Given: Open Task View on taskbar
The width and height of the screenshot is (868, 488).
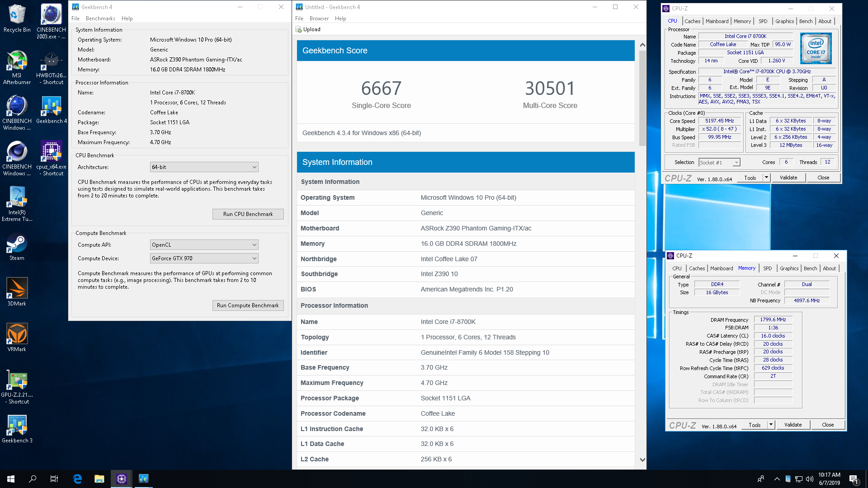Looking at the screenshot, I should pos(54,479).
